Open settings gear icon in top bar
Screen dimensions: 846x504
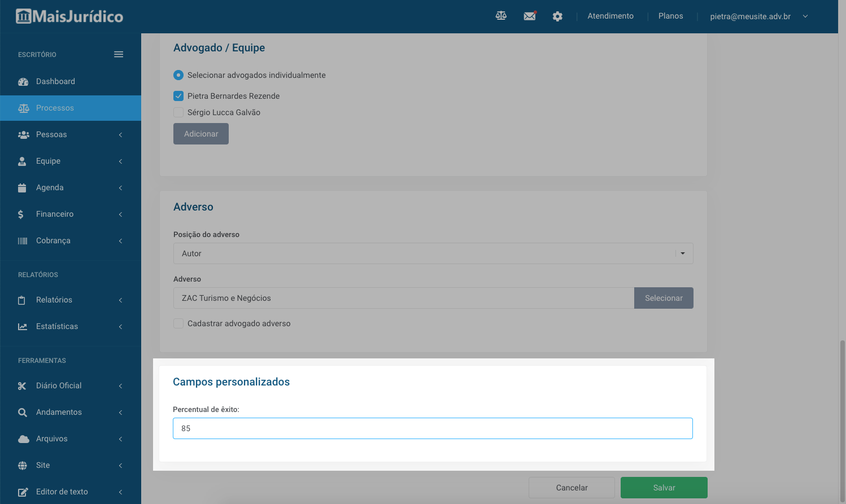pos(557,16)
